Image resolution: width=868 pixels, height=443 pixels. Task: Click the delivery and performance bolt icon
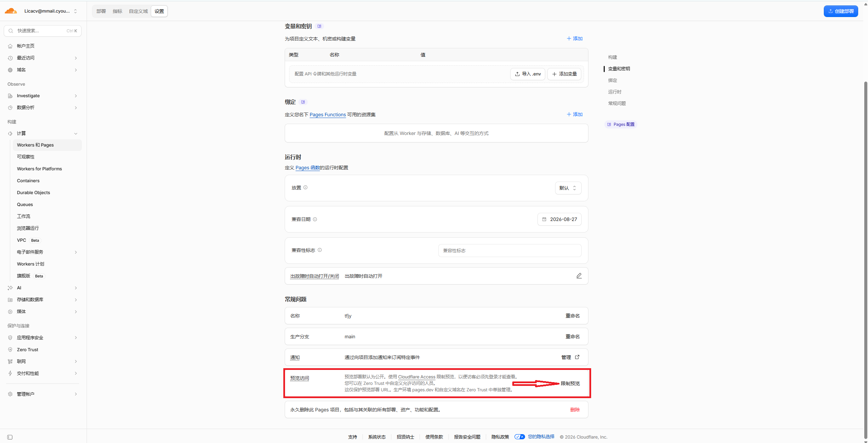(x=10, y=373)
